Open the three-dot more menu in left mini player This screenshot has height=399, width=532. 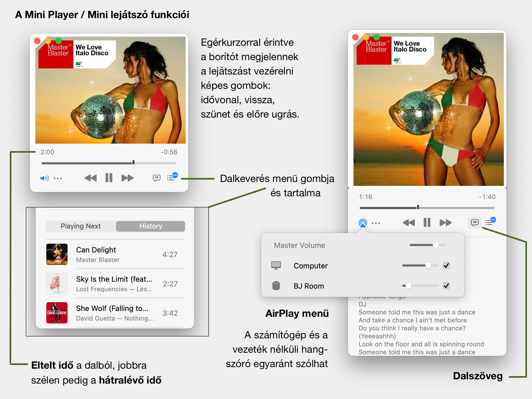pyautogui.click(x=58, y=178)
